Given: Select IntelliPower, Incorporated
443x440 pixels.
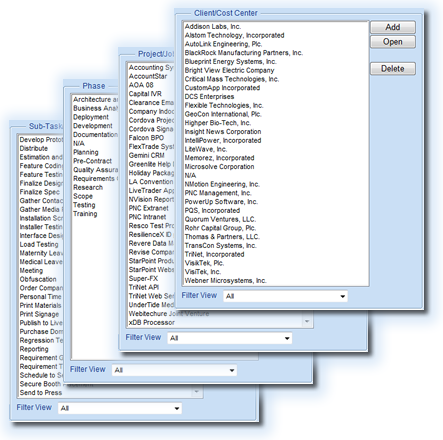Looking at the screenshot, I should (223, 140).
